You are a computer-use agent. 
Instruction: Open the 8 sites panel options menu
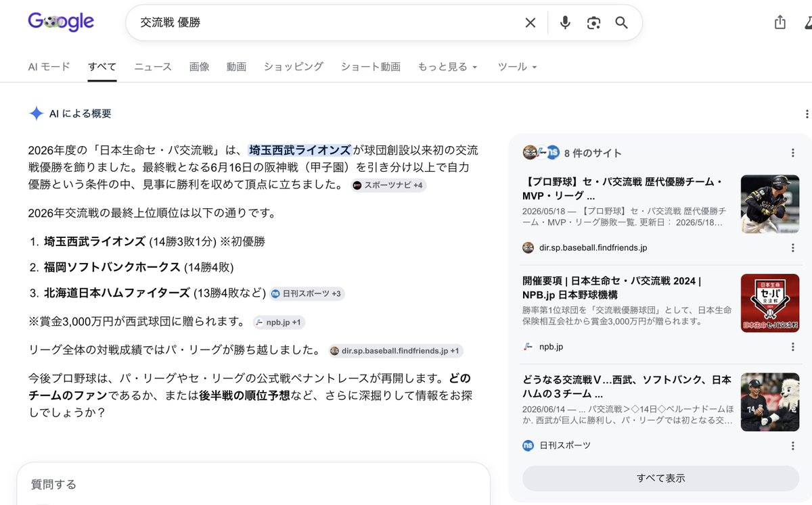[793, 153]
